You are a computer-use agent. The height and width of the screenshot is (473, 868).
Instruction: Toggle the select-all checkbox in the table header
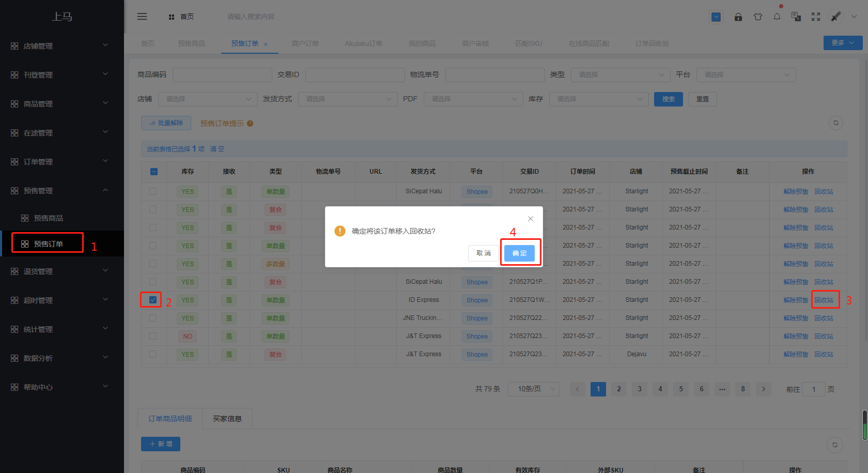pos(154,172)
